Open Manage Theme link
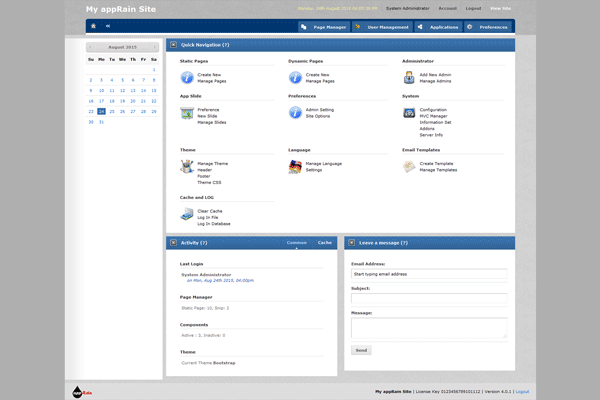Image resolution: width=600 pixels, height=400 pixels. [213, 164]
